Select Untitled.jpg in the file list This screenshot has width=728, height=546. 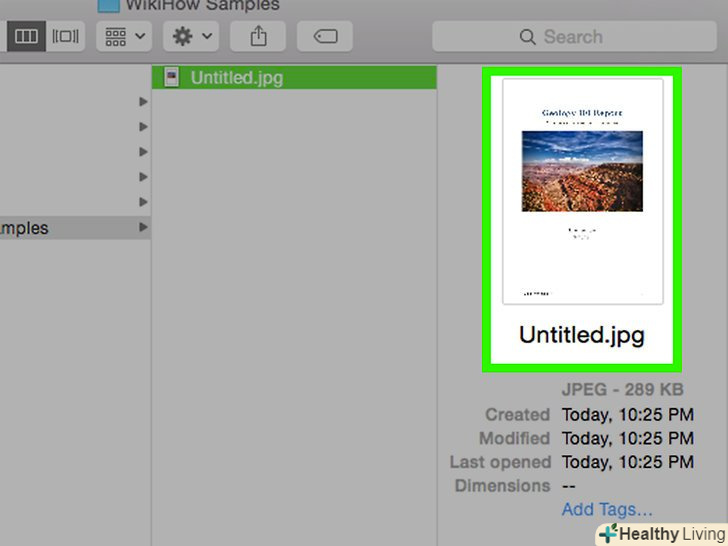(294, 78)
